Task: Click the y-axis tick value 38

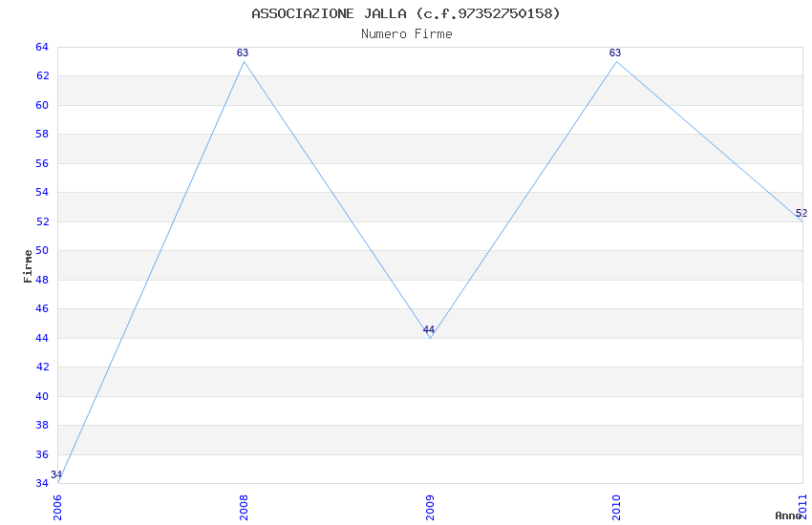Action: (x=42, y=425)
